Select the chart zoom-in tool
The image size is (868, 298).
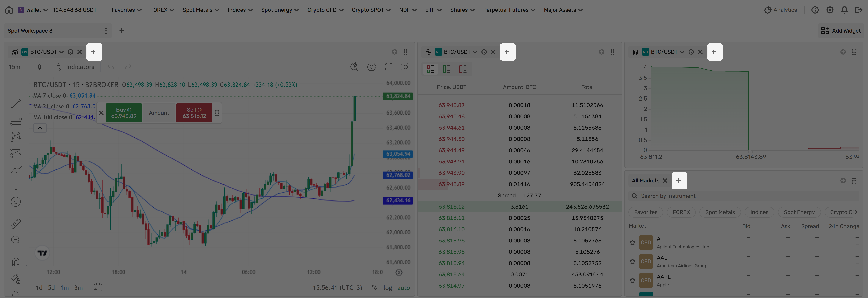pos(16,240)
